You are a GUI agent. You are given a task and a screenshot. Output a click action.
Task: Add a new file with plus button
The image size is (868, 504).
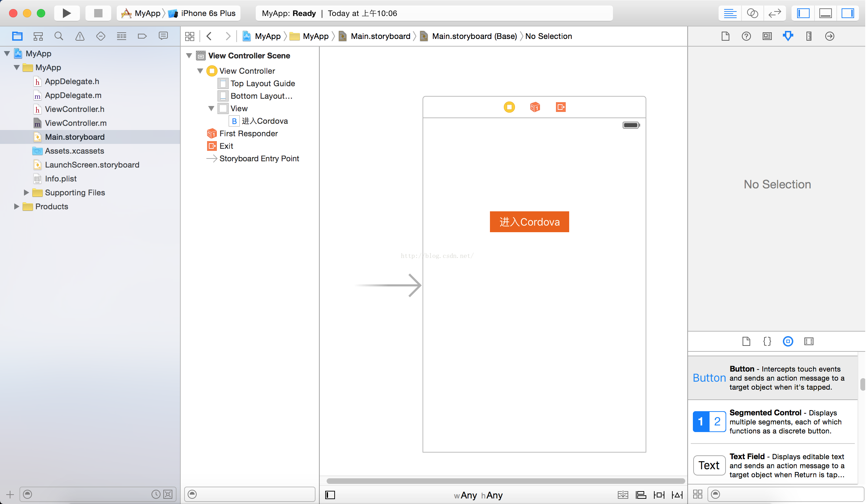[10, 494]
